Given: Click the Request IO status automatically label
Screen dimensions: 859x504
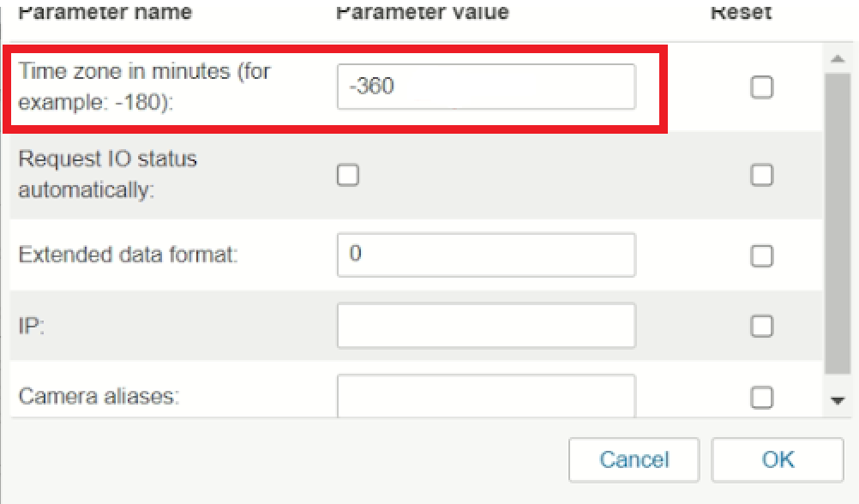Looking at the screenshot, I should coord(107,174).
